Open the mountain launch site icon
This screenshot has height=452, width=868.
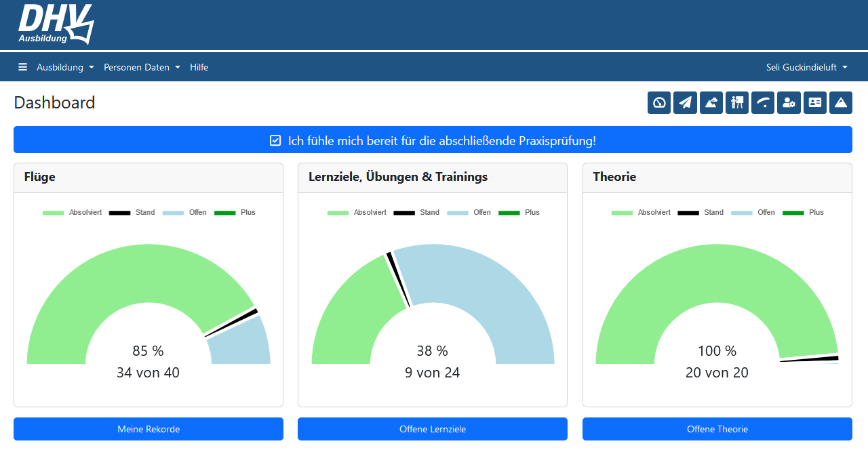click(711, 102)
